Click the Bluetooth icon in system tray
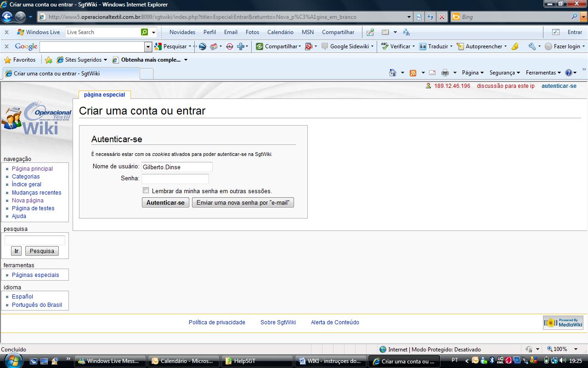Image resolution: width=588 pixels, height=368 pixels. pos(491,361)
